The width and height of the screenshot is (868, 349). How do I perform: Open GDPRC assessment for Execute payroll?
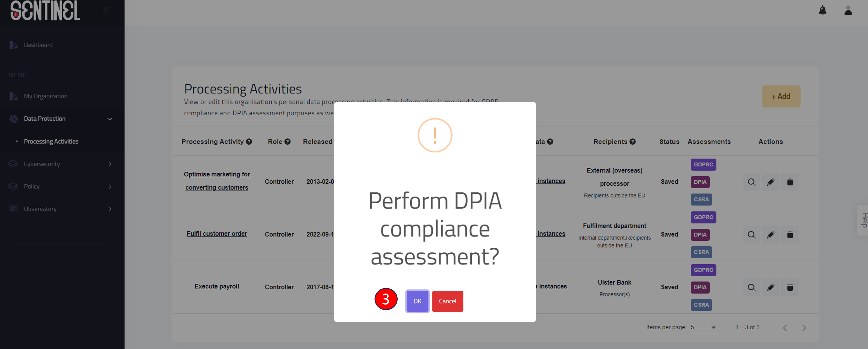[x=703, y=270]
